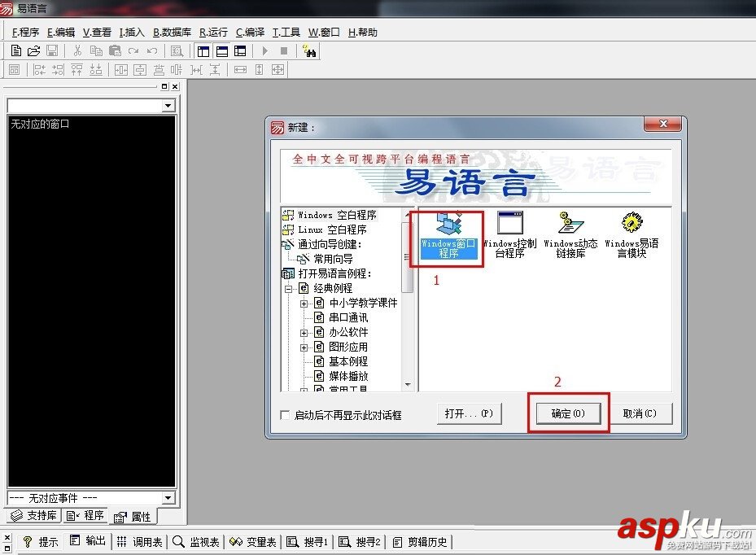
Task: Open the 变量表 bottom tab
Action: coord(253,542)
